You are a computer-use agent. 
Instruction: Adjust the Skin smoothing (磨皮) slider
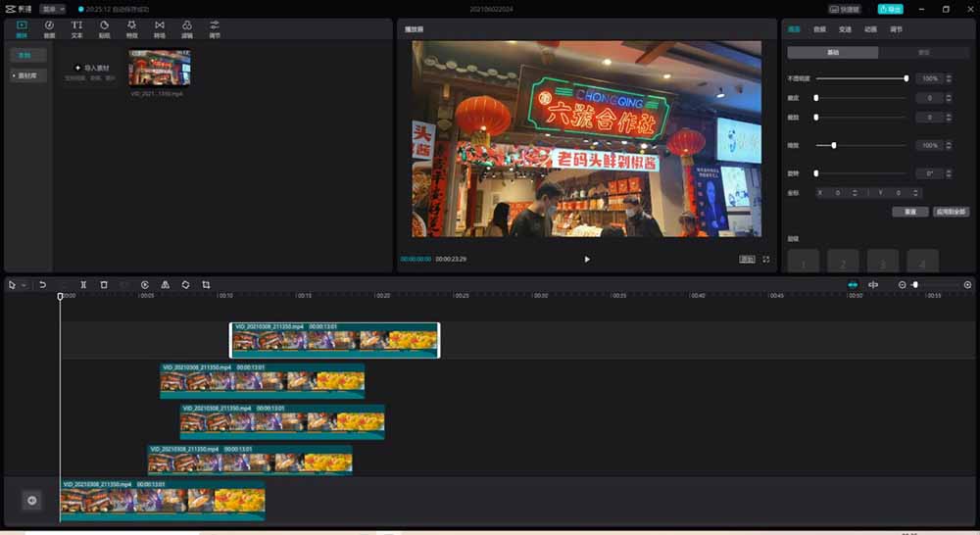(861, 98)
